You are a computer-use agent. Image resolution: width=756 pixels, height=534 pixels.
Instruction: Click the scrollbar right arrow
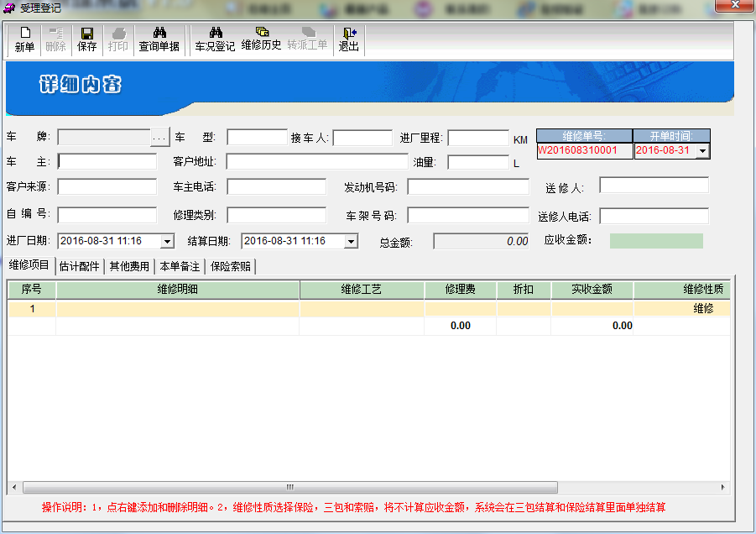pyautogui.click(x=722, y=487)
